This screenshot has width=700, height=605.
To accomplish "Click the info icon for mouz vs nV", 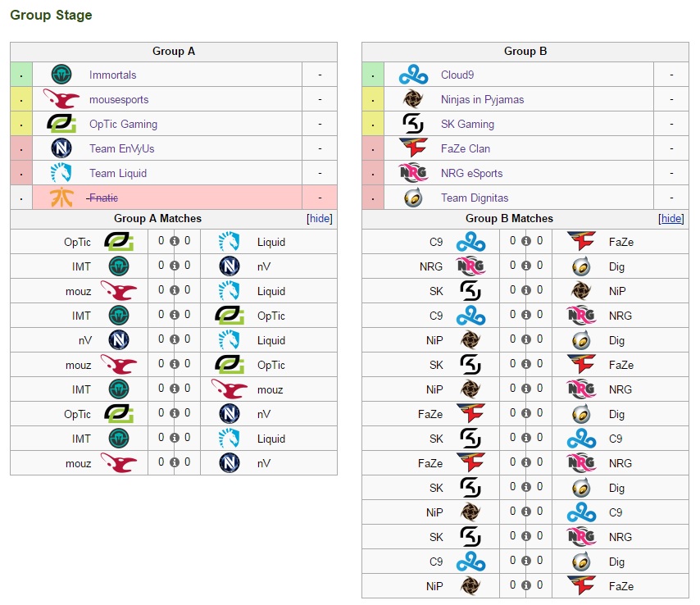I will coord(174,463).
